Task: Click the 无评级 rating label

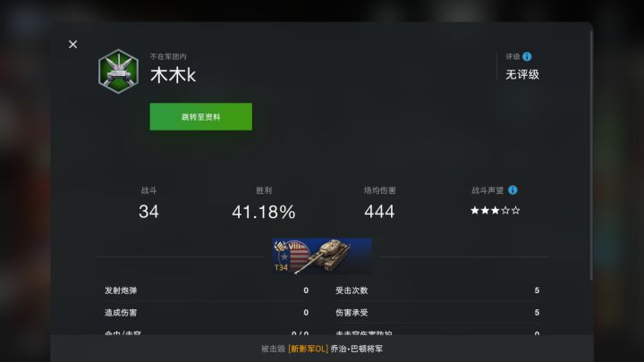Action: pos(522,75)
